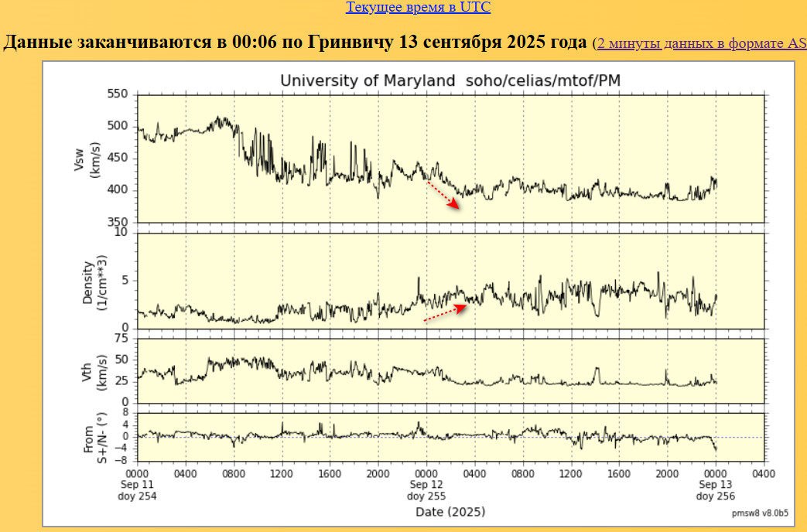Click the 'Sep 11 doy 254' date label
The image size is (807, 532).
pos(138,490)
